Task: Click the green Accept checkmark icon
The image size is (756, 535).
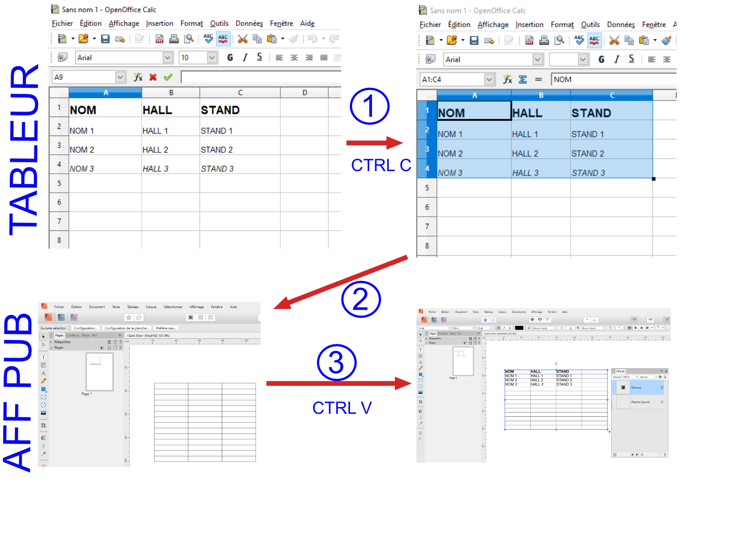Action: click(x=168, y=77)
